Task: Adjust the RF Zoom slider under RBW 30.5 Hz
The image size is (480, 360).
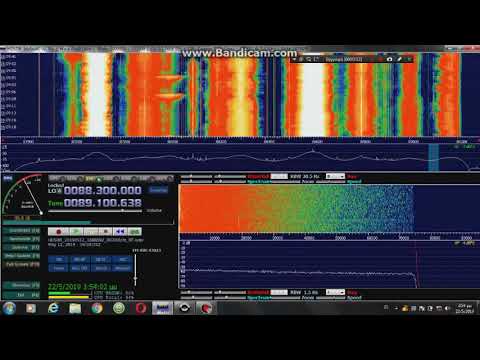Action: click(x=286, y=182)
